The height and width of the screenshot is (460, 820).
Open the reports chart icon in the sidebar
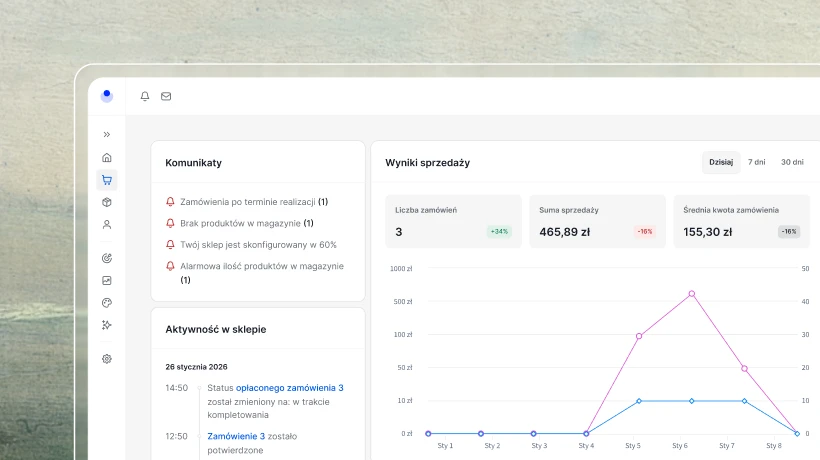point(107,280)
